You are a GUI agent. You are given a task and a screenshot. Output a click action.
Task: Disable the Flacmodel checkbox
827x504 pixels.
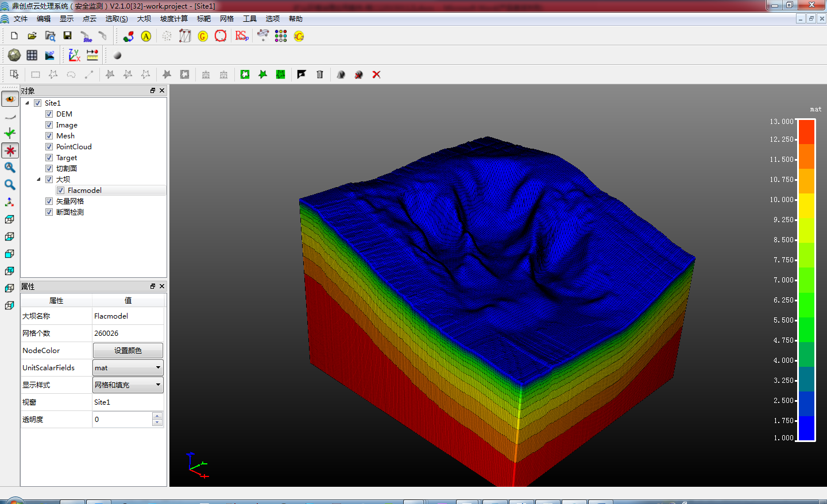[61, 191]
